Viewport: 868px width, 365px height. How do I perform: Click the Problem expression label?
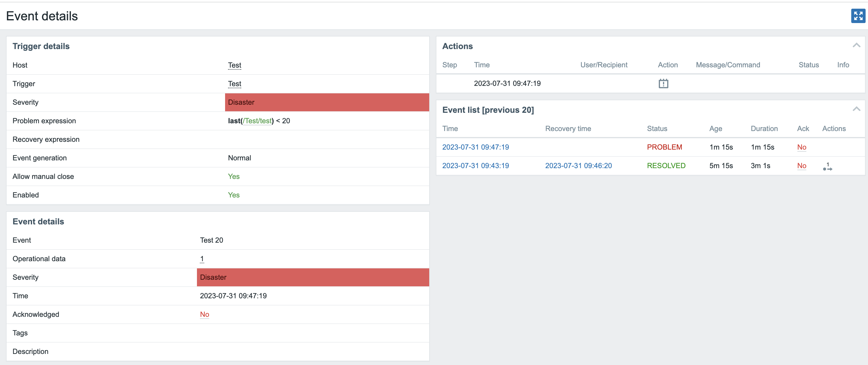pyautogui.click(x=44, y=121)
